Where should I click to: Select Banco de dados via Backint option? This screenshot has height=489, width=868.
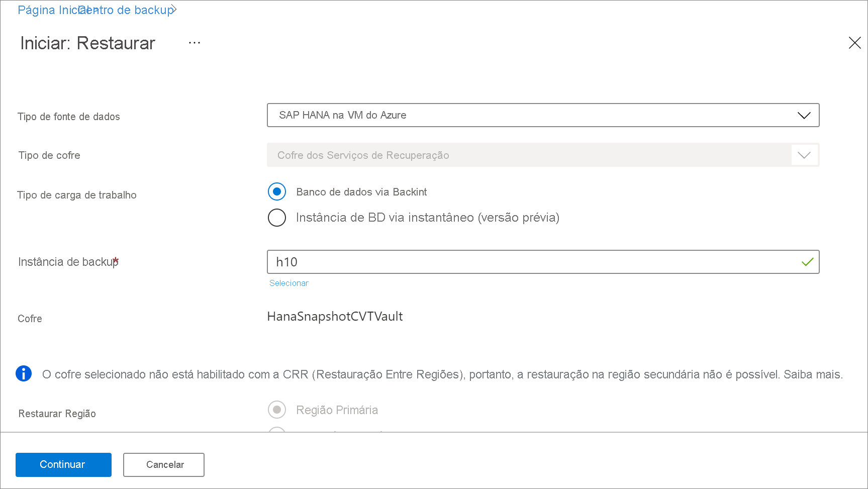277,191
